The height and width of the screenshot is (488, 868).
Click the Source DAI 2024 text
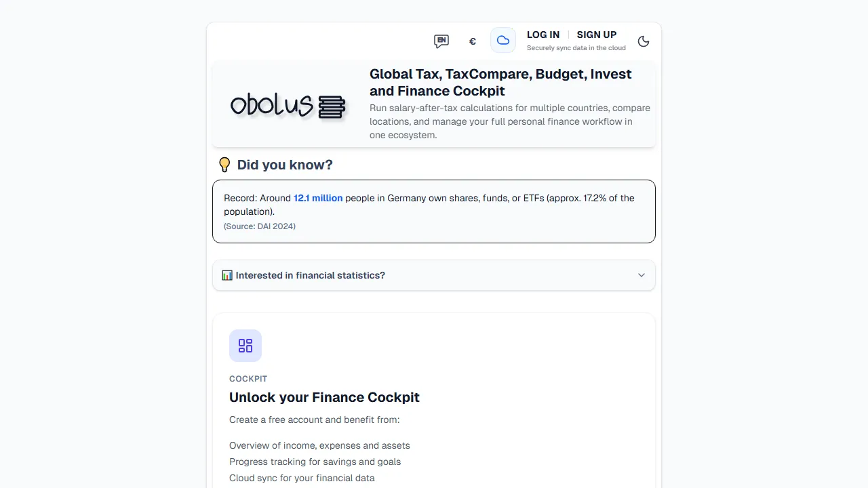(260, 226)
